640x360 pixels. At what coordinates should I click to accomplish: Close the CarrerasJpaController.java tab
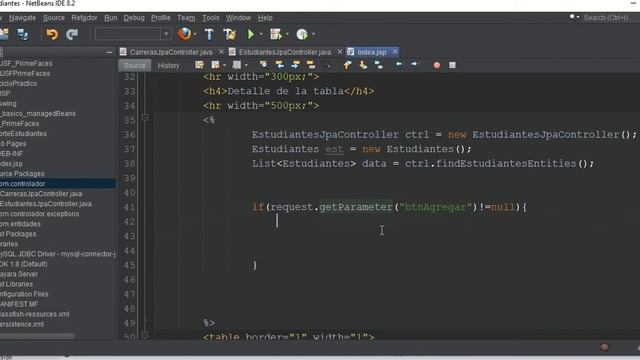coord(221,52)
